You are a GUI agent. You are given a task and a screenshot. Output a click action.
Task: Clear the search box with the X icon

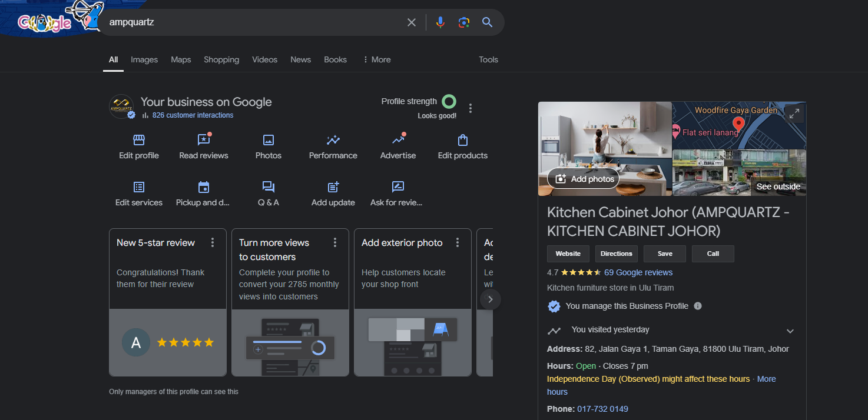coord(412,22)
